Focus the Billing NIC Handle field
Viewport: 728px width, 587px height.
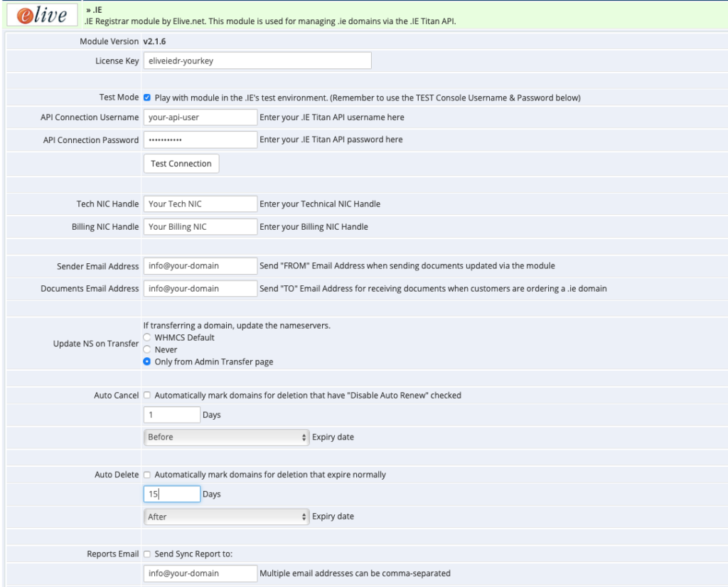click(200, 227)
